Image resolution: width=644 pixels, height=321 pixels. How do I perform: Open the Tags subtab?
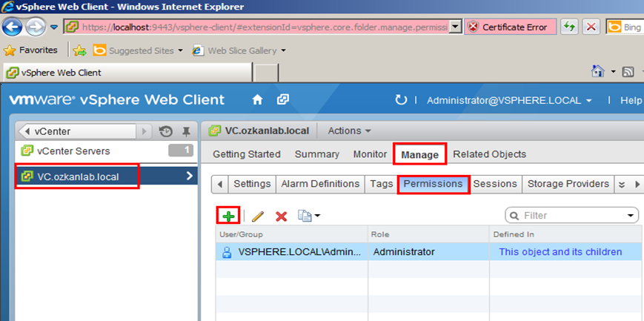(382, 184)
